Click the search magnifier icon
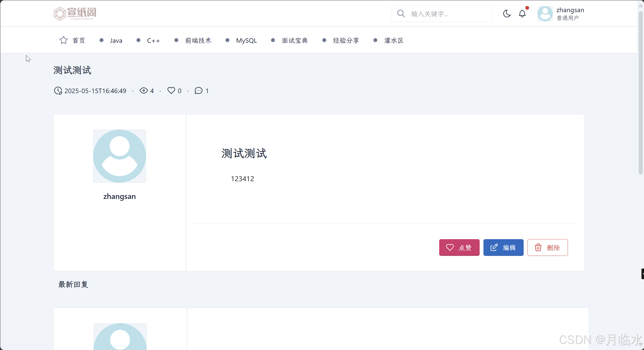Viewport: 644px width, 350px height. (x=401, y=13)
